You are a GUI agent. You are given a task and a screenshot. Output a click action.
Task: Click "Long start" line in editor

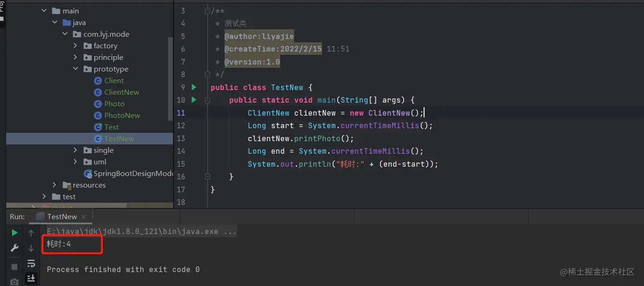click(340, 125)
